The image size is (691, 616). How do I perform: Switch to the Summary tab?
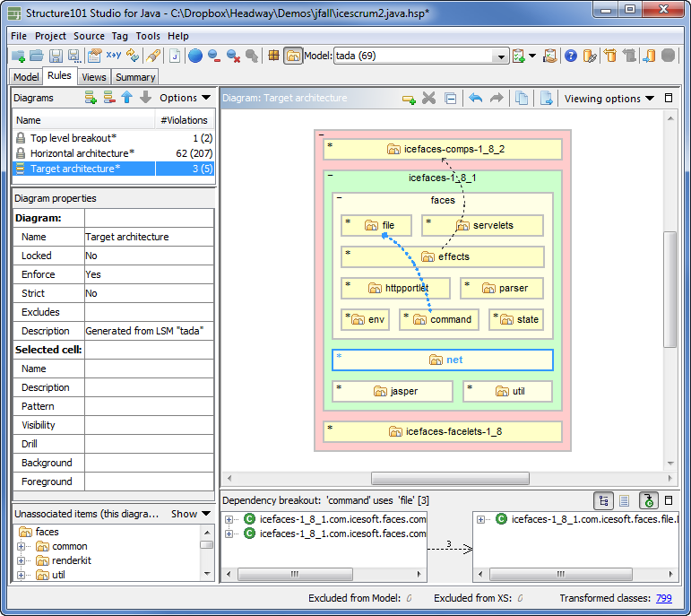135,77
